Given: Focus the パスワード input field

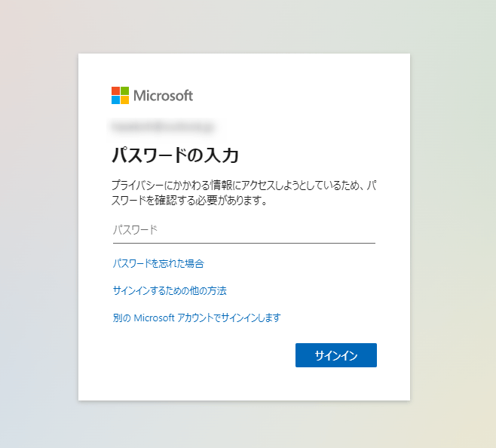Looking at the screenshot, I should click(x=244, y=230).
